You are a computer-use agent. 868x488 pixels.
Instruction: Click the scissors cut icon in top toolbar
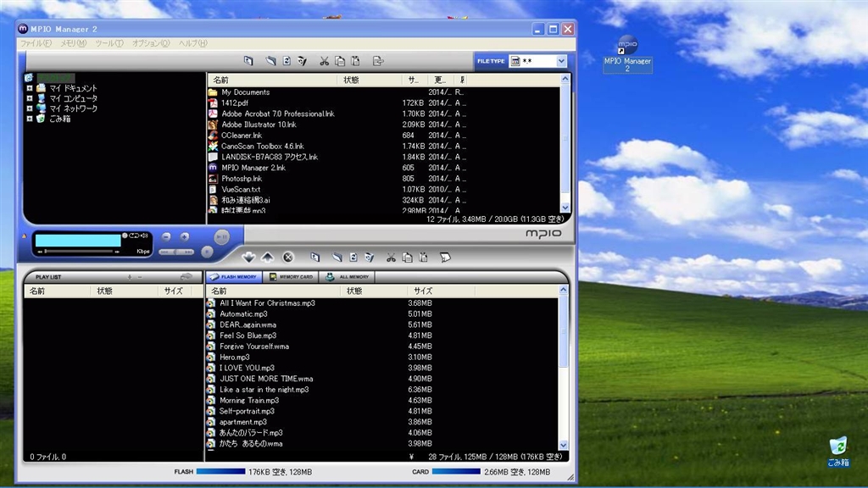pos(324,61)
